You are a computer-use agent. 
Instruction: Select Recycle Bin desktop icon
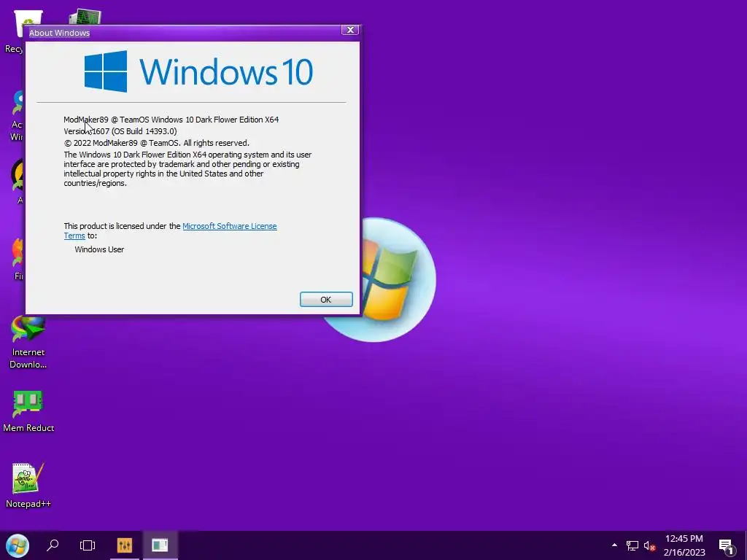pos(15,31)
